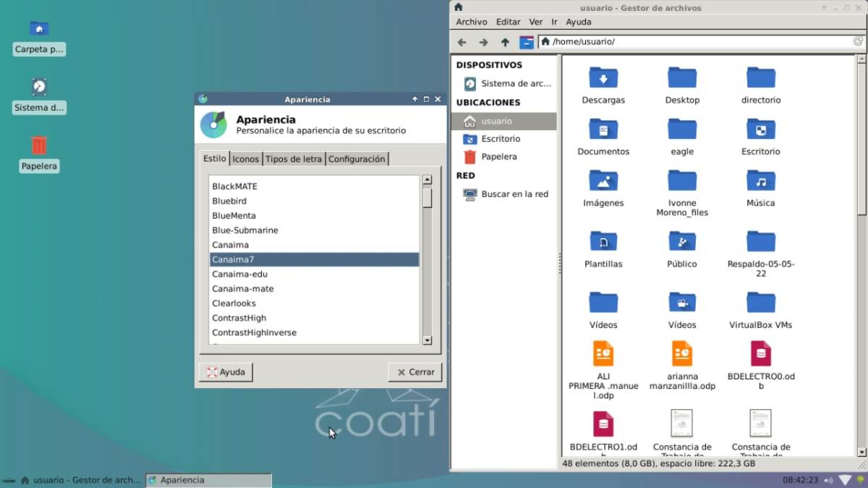This screenshot has height=488, width=868.
Task: Click the style list scroll down arrow
Action: [427, 340]
